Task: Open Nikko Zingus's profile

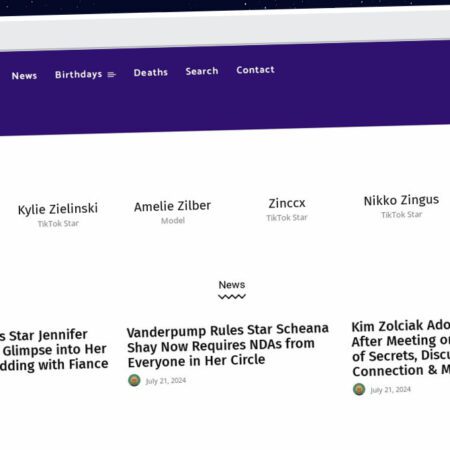Action: point(401,200)
